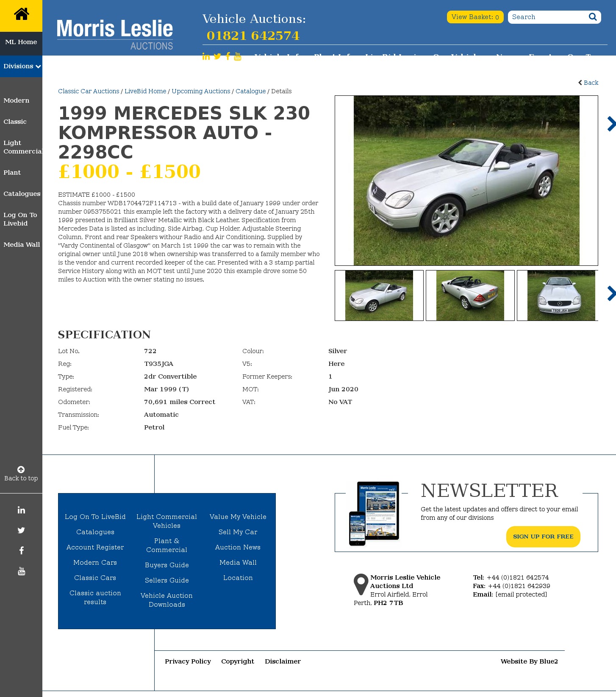Open Media Wall sidebar item

(22, 245)
